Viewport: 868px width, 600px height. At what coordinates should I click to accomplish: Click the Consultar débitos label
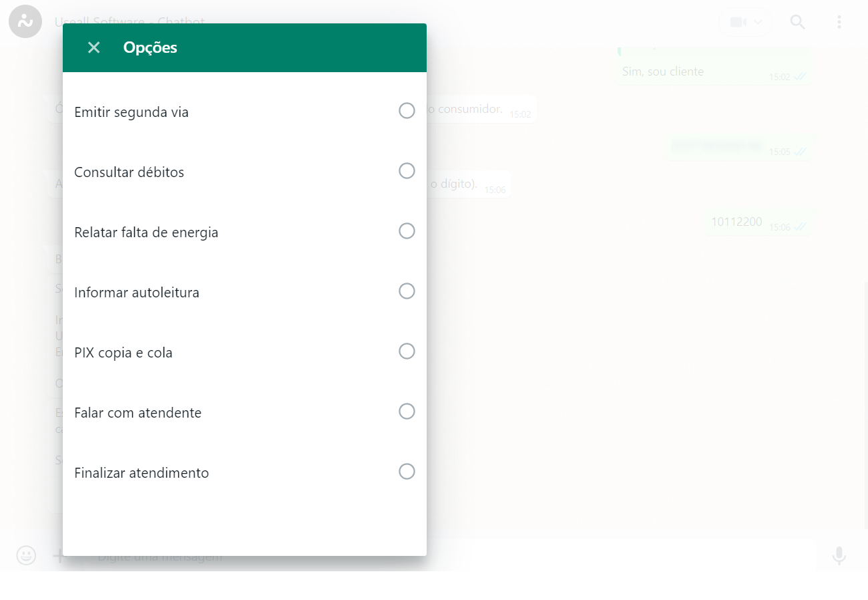point(129,172)
